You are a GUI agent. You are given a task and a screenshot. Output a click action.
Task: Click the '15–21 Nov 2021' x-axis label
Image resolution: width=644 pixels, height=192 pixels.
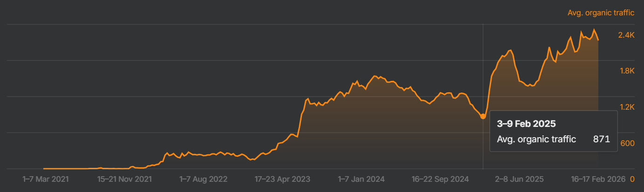click(x=124, y=179)
